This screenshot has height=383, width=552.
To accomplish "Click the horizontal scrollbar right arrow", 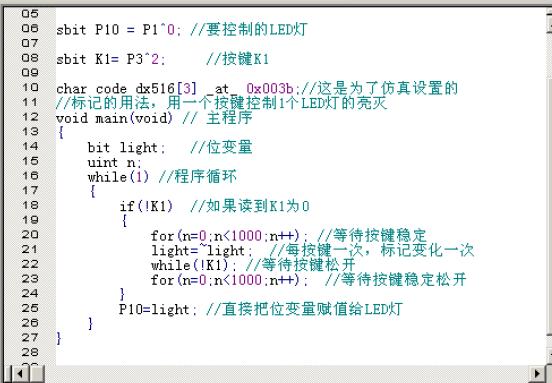I will [x=538, y=374].
